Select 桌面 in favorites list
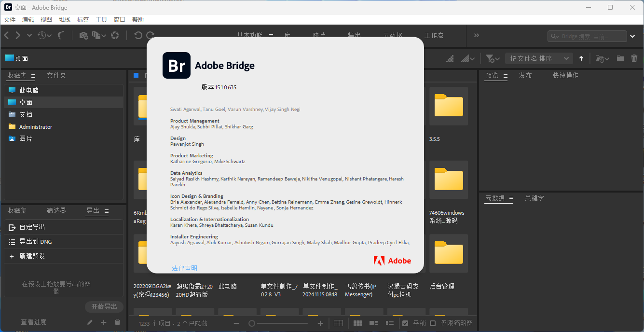Image resolution: width=644 pixels, height=332 pixels. [64, 102]
